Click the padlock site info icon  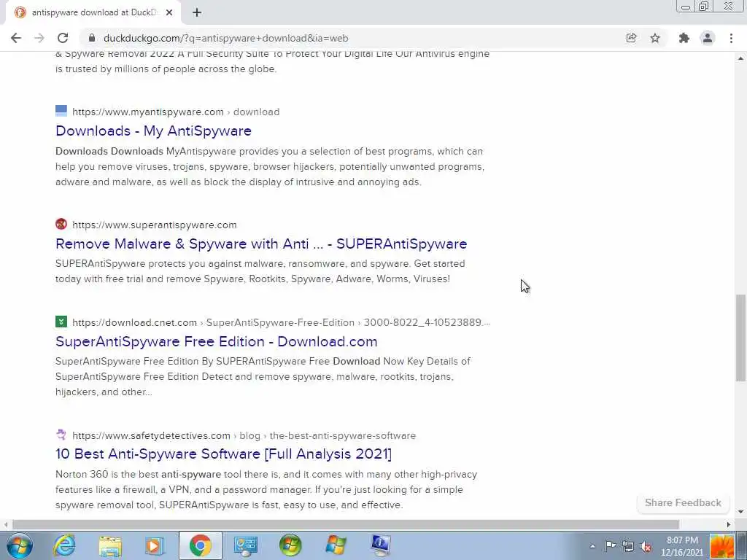pyautogui.click(x=92, y=38)
